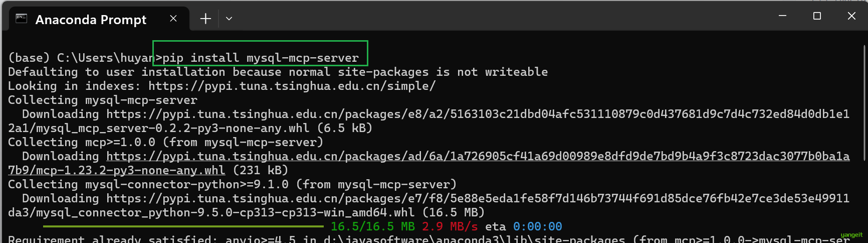This screenshot has height=243, width=868.
Task: Expand the new tab profile dropdown
Action: pyautogui.click(x=229, y=19)
